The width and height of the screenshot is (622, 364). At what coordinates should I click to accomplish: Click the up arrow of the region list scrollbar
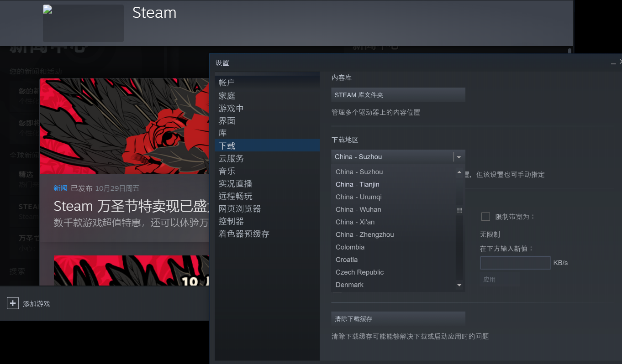pyautogui.click(x=459, y=172)
